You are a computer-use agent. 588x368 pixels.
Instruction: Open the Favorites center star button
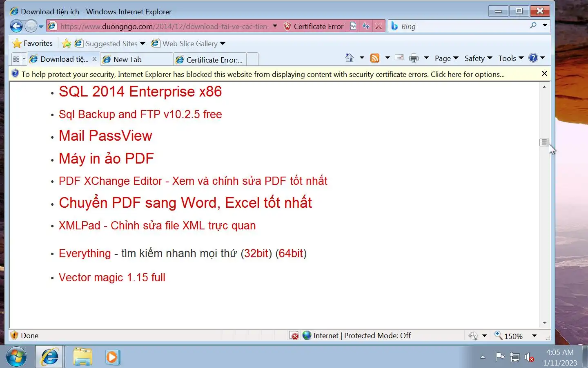[x=33, y=43]
